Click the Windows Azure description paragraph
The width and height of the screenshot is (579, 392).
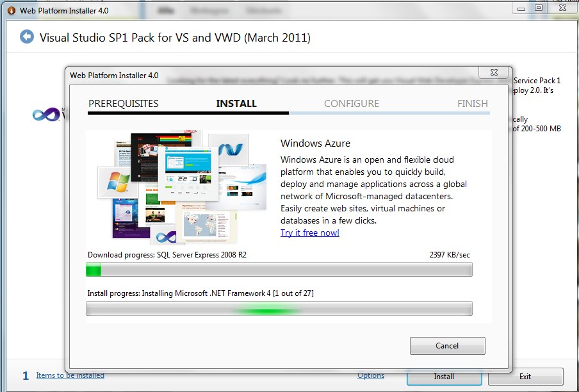(x=373, y=190)
